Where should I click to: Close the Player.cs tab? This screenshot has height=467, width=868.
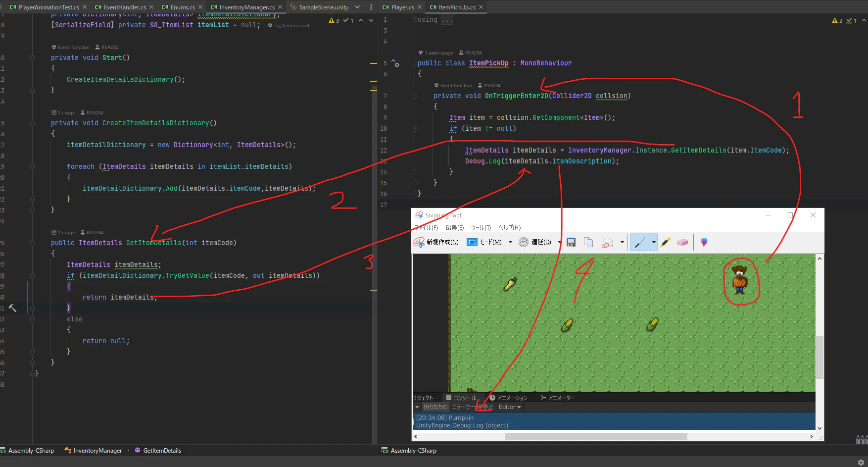(420, 7)
